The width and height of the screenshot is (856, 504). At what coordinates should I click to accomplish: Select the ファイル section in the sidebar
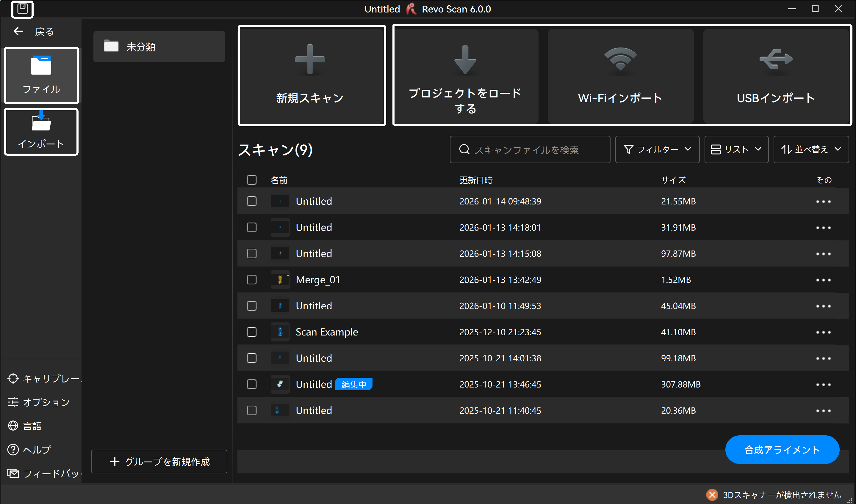(41, 75)
